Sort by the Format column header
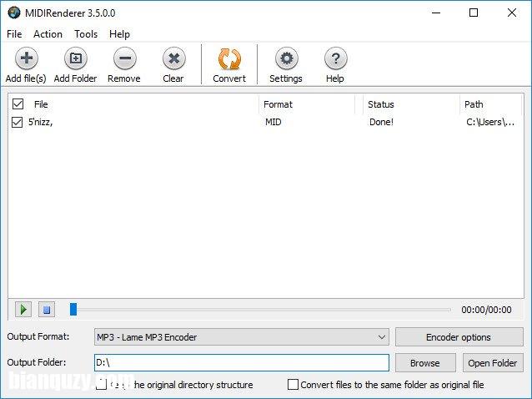 pyautogui.click(x=307, y=104)
